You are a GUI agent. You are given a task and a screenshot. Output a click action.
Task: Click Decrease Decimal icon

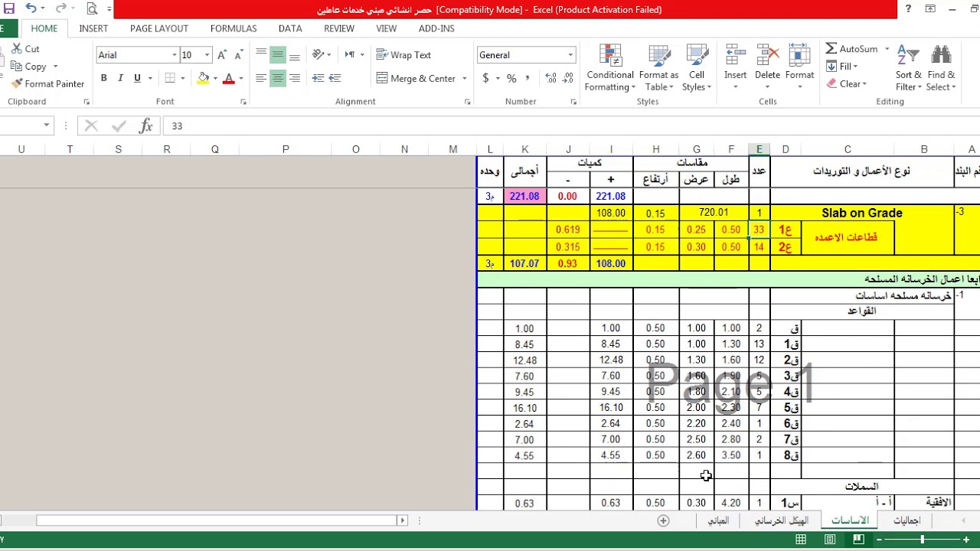(567, 78)
